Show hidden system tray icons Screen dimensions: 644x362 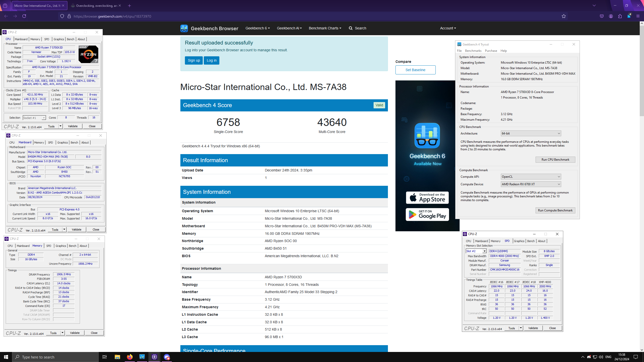point(583,357)
